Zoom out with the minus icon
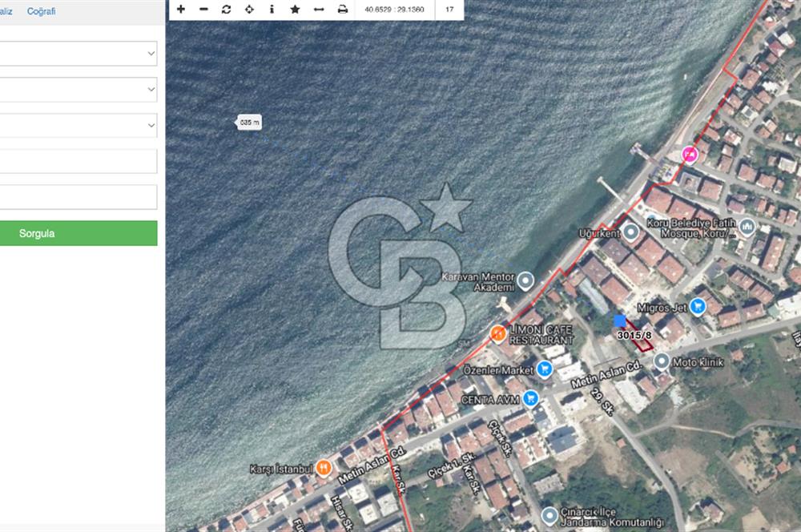 (203, 9)
